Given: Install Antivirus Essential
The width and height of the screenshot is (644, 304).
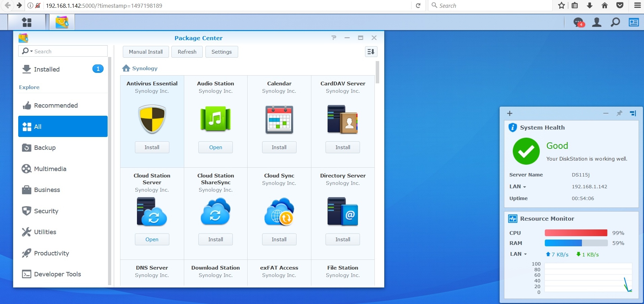Looking at the screenshot, I should click(152, 147).
